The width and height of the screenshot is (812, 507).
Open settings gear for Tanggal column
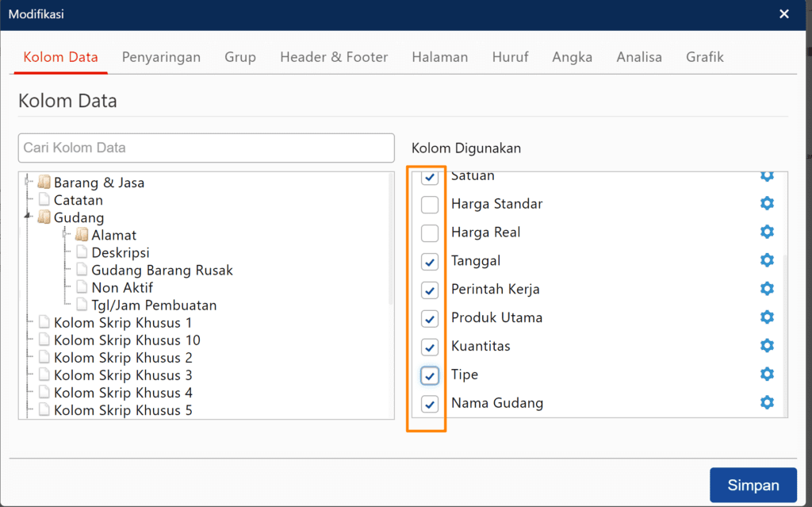[x=767, y=259]
